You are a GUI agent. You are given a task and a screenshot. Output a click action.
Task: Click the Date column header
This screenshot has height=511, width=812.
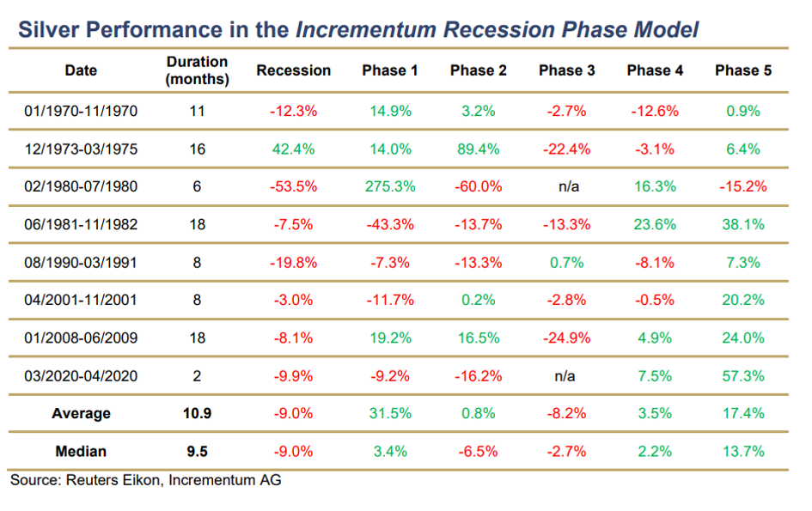(x=81, y=70)
